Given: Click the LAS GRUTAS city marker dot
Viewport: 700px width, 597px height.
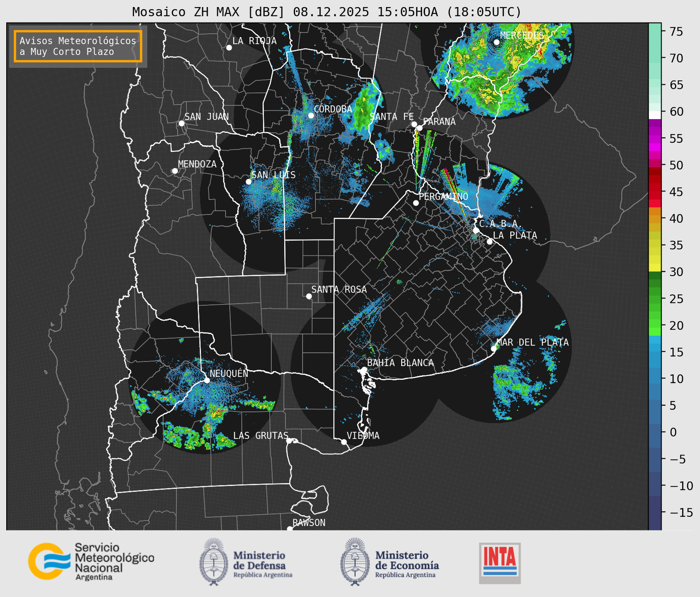Looking at the screenshot, I should pyautogui.click(x=289, y=441).
